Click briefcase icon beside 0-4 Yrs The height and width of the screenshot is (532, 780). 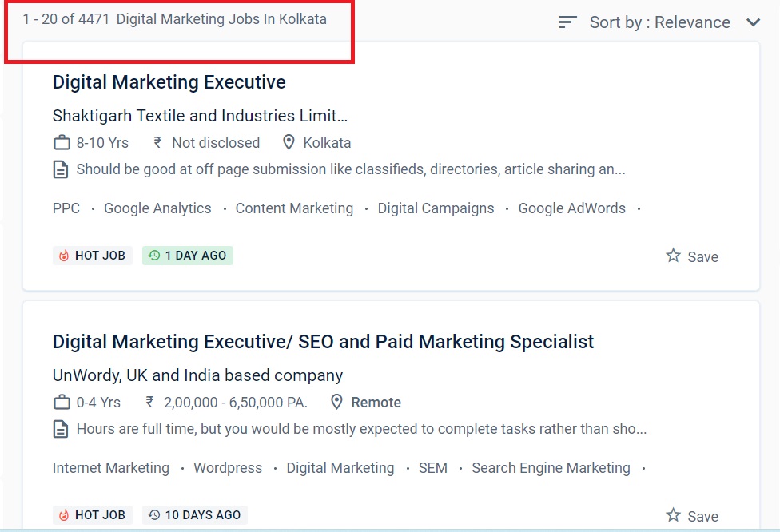tap(62, 403)
